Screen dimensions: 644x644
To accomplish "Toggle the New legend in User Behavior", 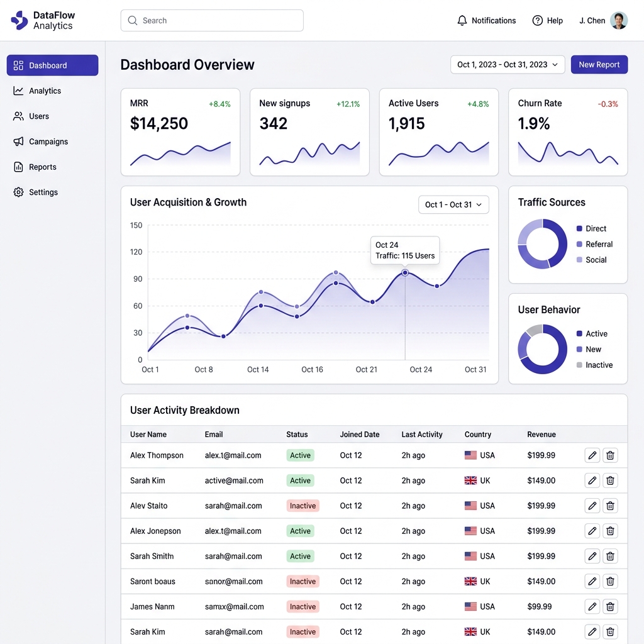I will click(x=589, y=349).
